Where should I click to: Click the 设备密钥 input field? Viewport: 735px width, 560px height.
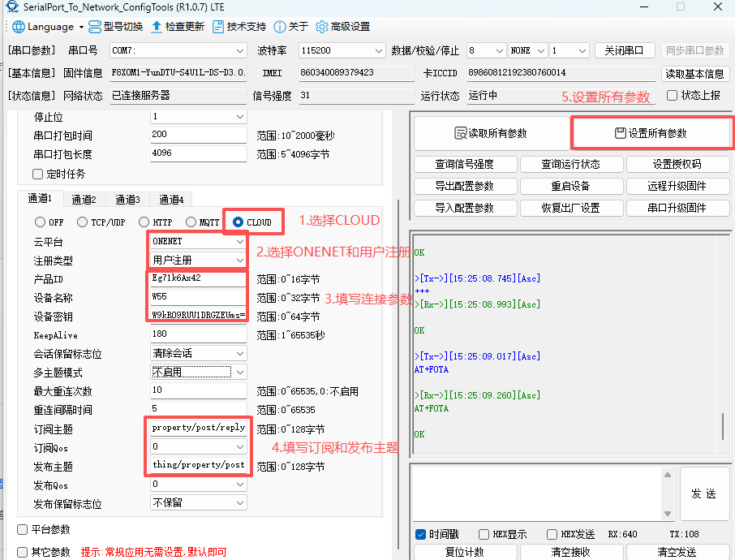point(198,316)
